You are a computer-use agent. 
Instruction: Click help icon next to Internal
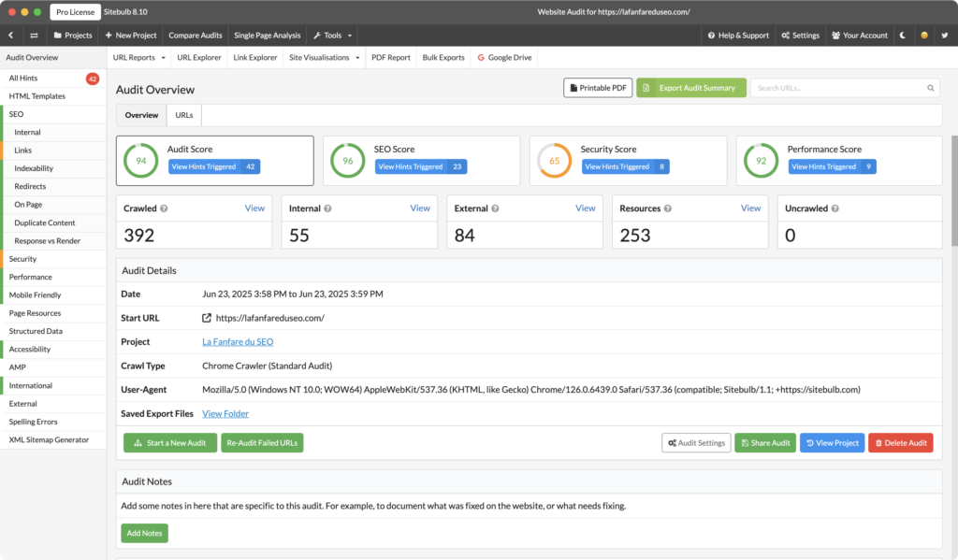327,208
